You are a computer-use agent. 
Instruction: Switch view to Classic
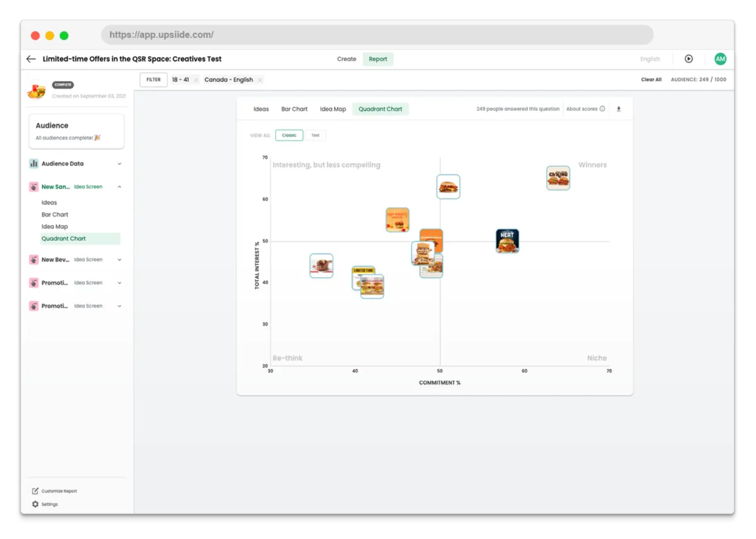(x=289, y=135)
